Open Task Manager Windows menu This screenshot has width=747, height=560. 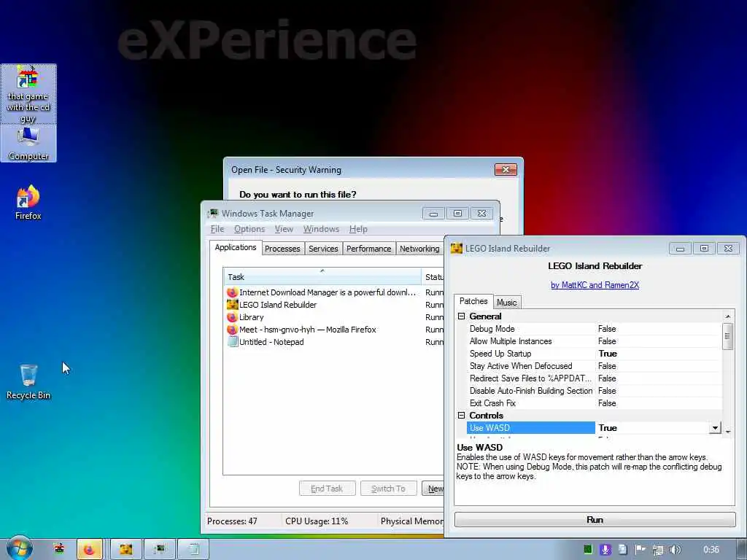pos(321,229)
